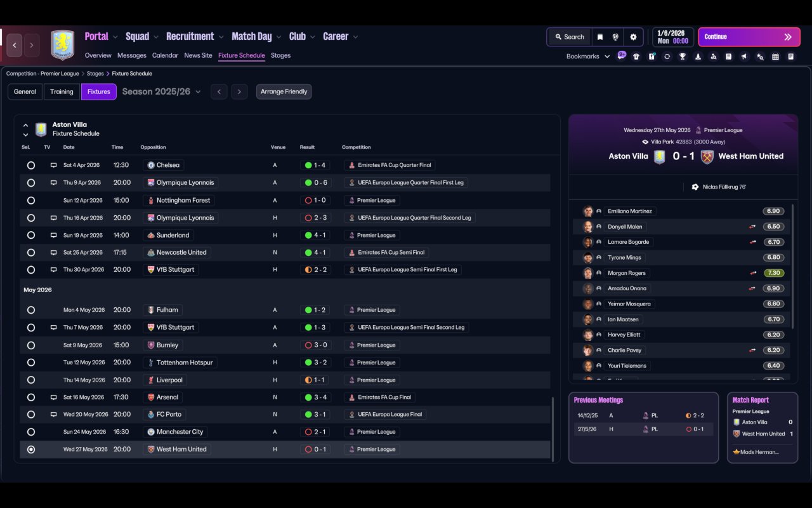The height and width of the screenshot is (508, 812).
Task: Open the Stages tab in sub-navigation
Action: click(x=280, y=55)
